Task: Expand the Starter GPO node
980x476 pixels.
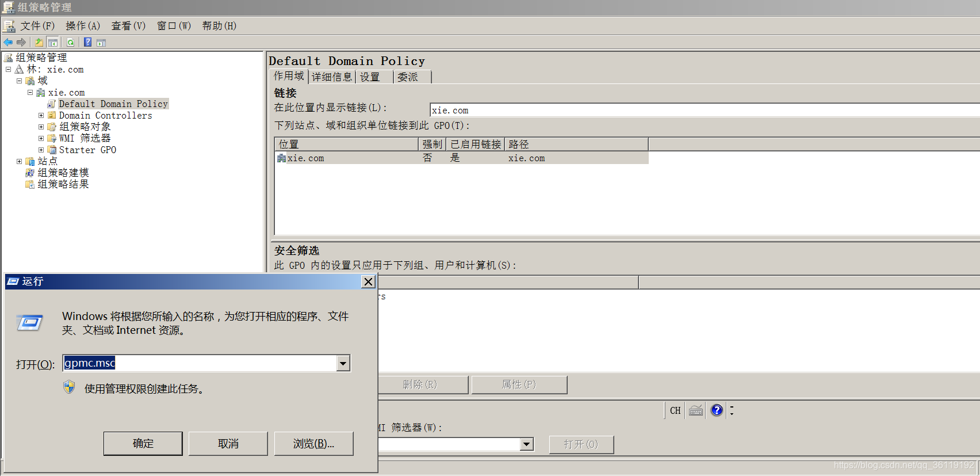Action: click(x=41, y=150)
